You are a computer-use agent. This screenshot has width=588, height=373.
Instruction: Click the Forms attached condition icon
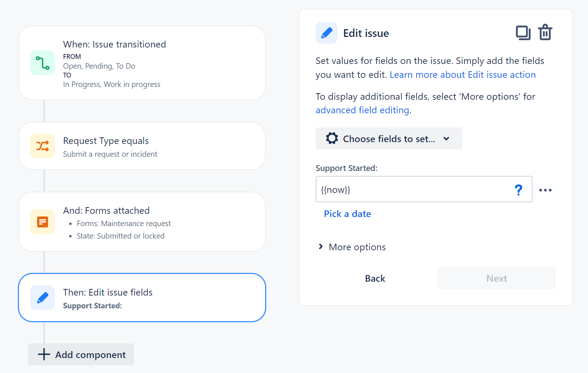42,222
